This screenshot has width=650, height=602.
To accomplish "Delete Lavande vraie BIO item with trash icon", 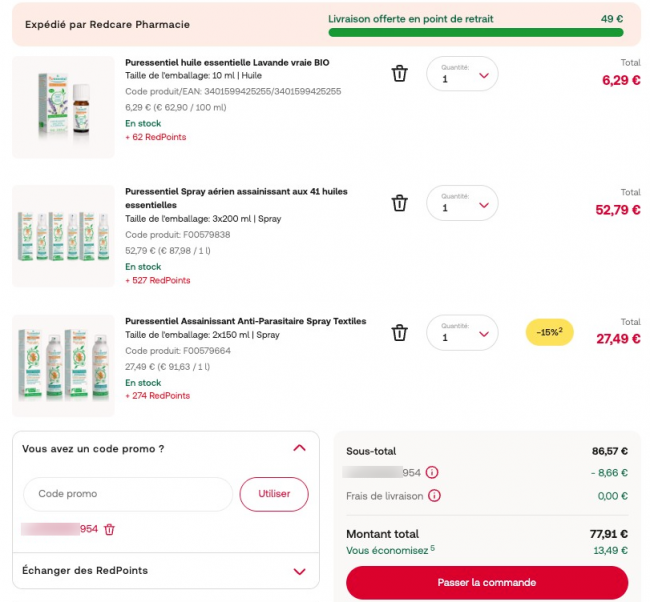I will click(x=399, y=74).
